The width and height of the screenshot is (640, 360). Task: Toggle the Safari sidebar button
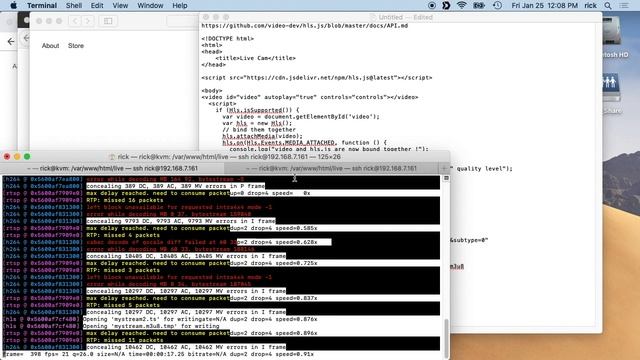pyautogui.click(x=108, y=21)
